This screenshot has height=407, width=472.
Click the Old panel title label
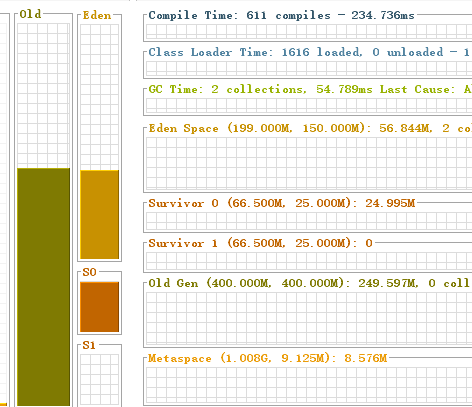click(30, 14)
